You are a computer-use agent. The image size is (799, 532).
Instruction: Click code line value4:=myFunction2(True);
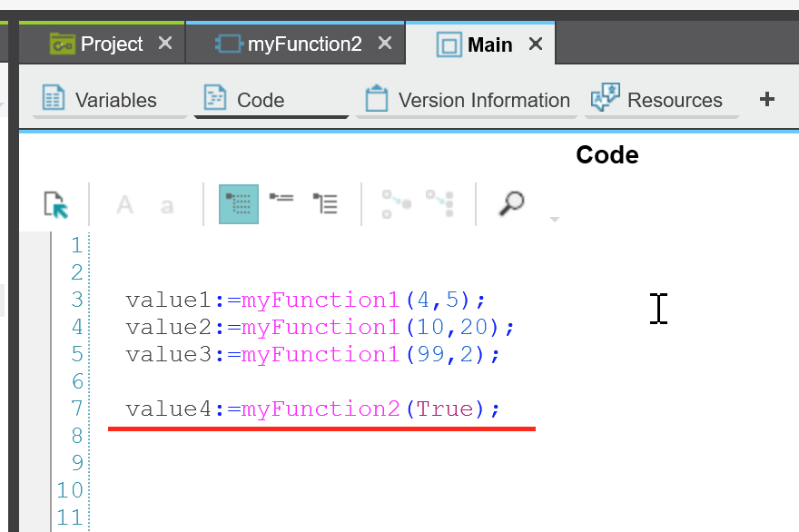point(313,409)
